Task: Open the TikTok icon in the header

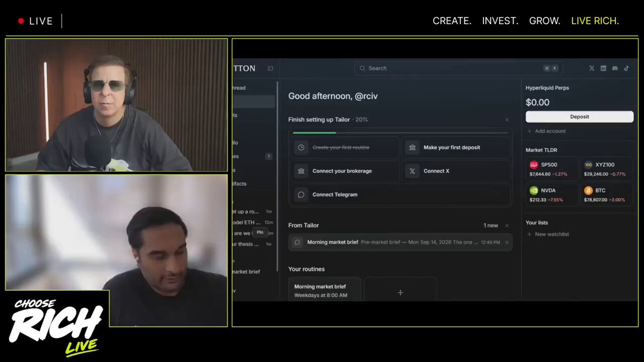Action: pos(626,69)
